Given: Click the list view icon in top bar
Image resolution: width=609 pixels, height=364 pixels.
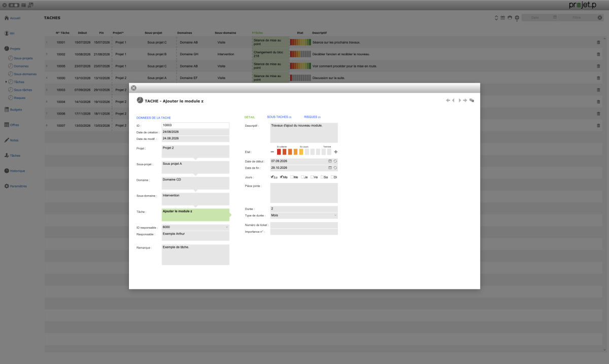Looking at the screenshot, I should click(24, 5).
